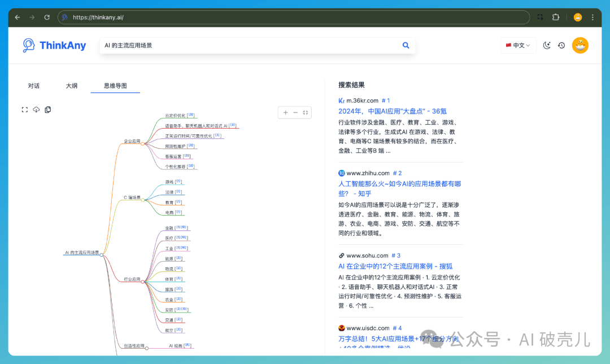Go forward with browser forward arrow
Screen dimensions: 610x364
tap(32, 17)
